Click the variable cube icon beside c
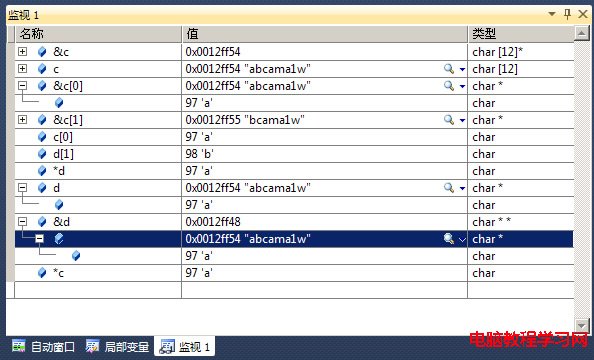Screen dimensions: 594x360 pyautogui.click(x=42, y=69)
